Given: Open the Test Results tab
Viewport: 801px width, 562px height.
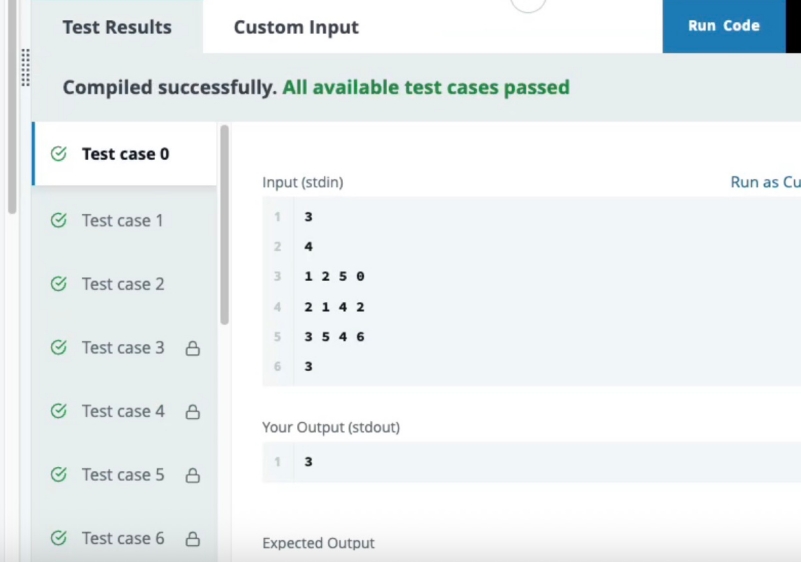Looking at the screenshot, I should point(117,27).
